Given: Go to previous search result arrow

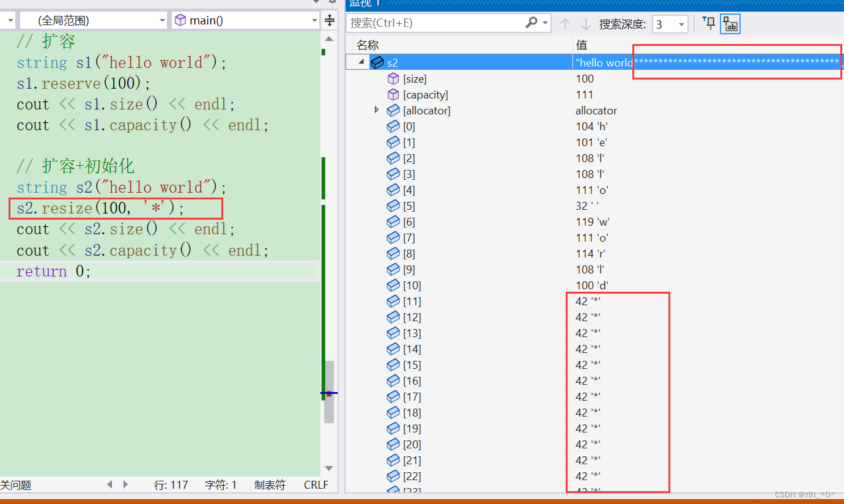Looking at the screenshot, I should point(565,24).
